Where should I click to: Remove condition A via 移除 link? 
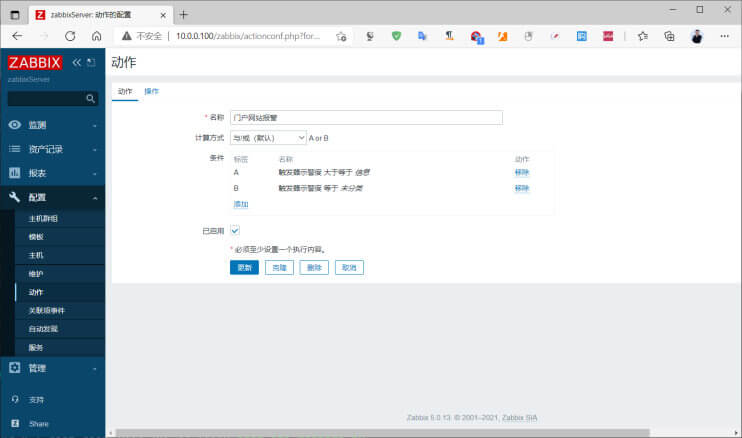521,173
